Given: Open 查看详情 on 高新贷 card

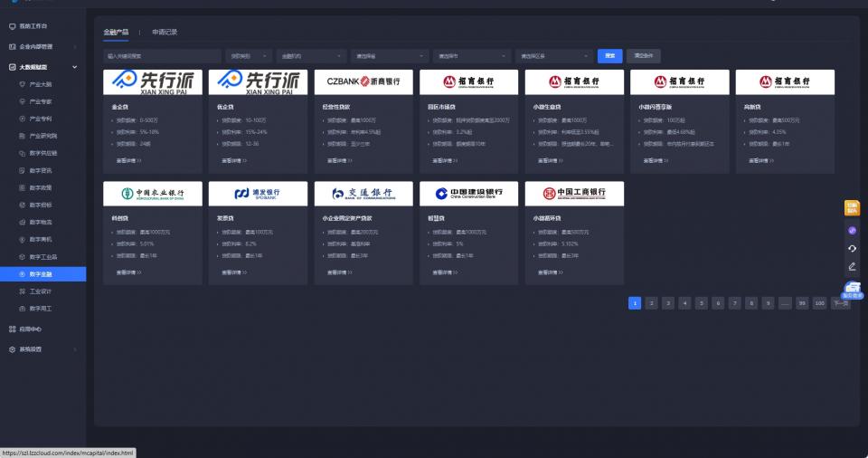Looking at the screenshot, I should [761, 161].
